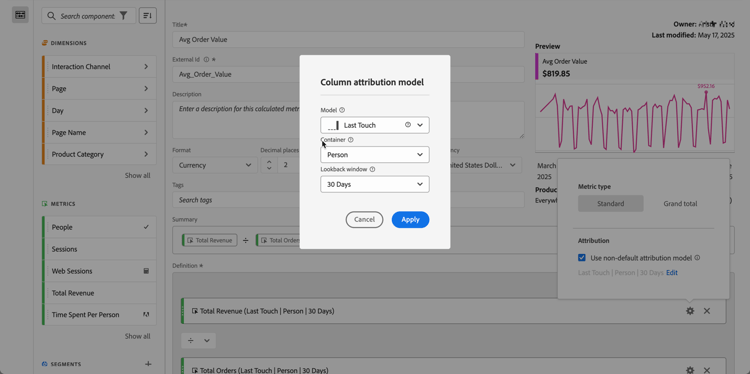
Task: Open the sort components button
Action: pyautogui.click(x=148, y=16)
